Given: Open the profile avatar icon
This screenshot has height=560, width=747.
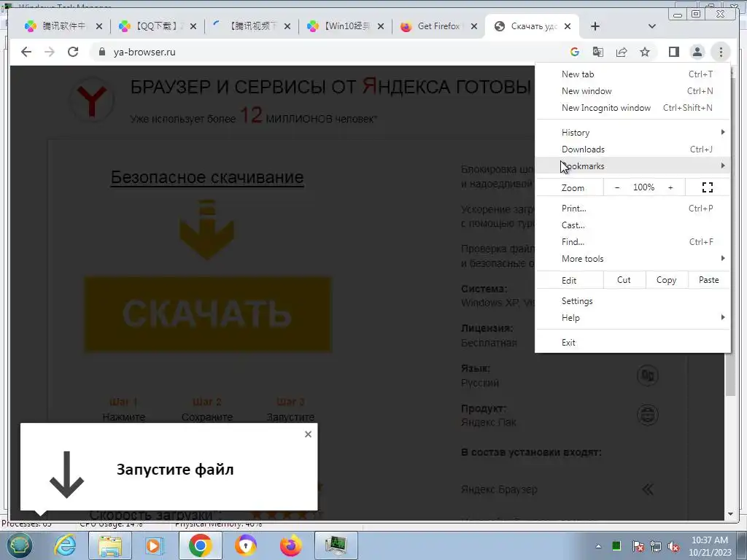Looking at the screenshot, I should [697, 52].
